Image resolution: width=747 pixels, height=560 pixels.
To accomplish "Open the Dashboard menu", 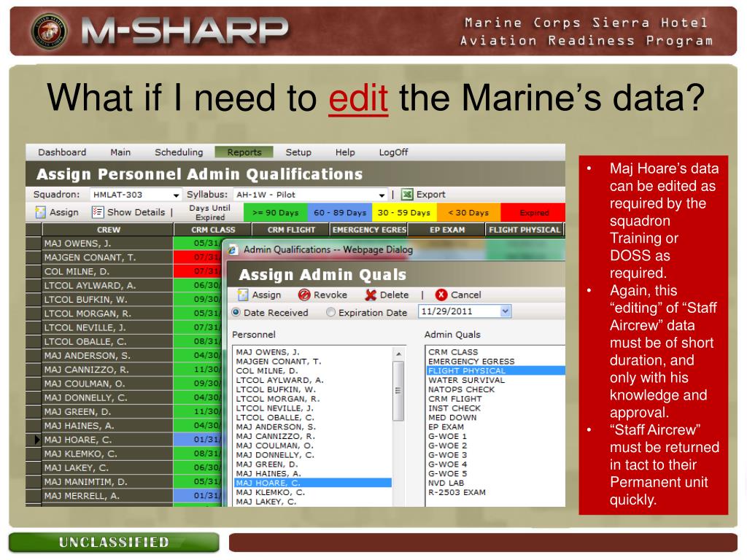I will 63,152.
